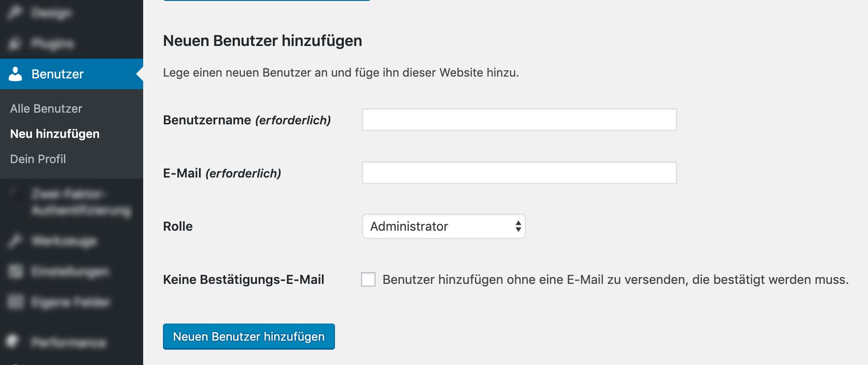Click the Performance icon in sidebar
Image resolution: width=868 pixels, height=365 pixels.
pyautogui.click(x=14, y=342)
